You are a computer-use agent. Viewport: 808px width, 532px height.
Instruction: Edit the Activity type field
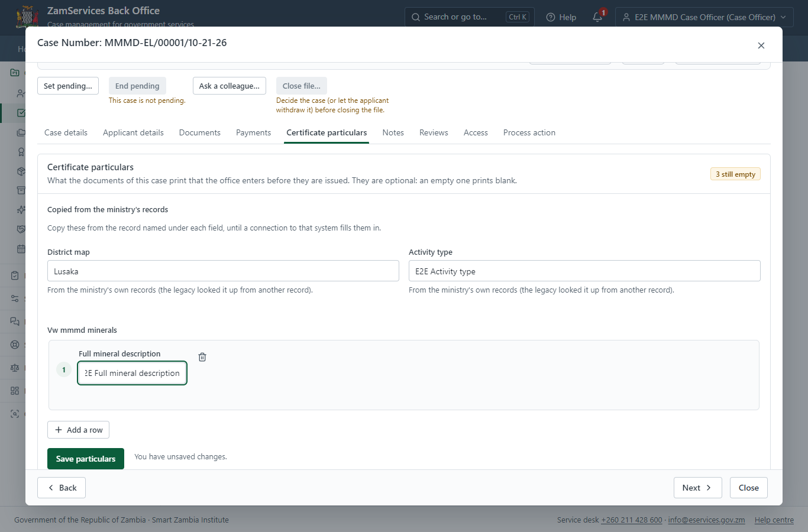pos(584,271)
